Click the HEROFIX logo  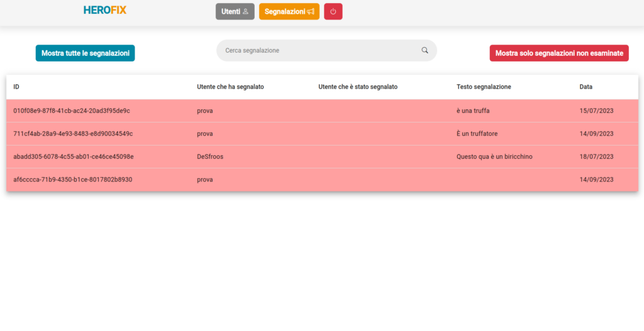105,10
